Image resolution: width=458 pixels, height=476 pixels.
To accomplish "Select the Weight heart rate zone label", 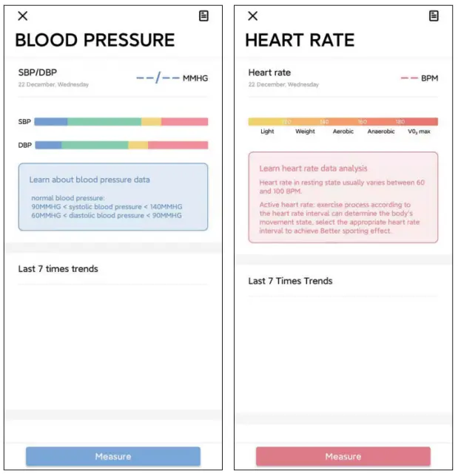I will pyautogui.click(x=305, y=132).
